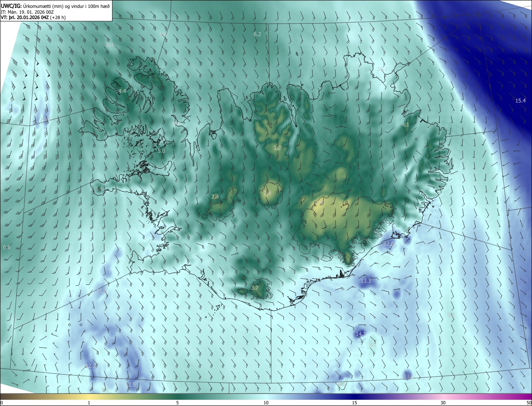Click the 8.4 precipitation value label
The height and width of the screenshot is (406, 532).
coord(110,45)
